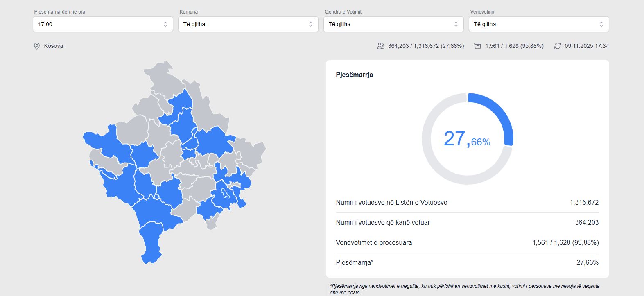Click the Vendvotimet e procesuara row
This screenshot has height=296, width=644.
tap(467, 243)
